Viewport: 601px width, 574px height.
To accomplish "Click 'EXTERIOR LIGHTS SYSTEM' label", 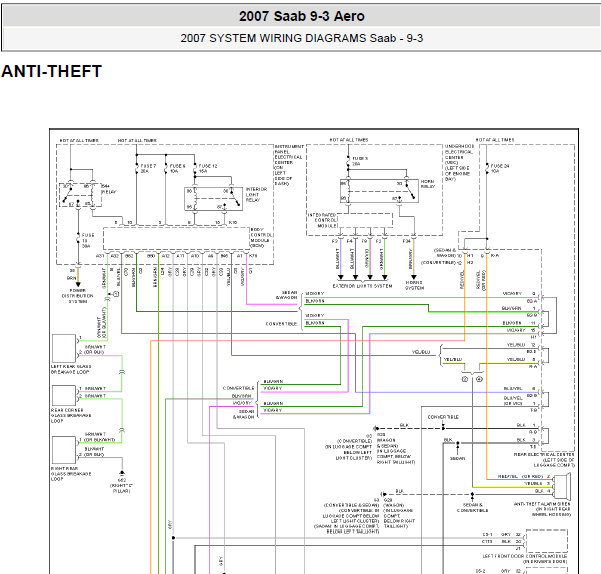I will click(362, 286).
